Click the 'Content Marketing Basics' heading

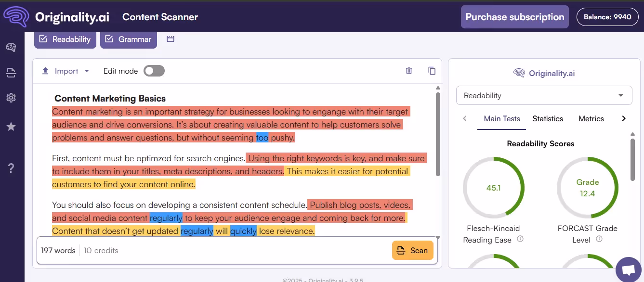(110, 99)
